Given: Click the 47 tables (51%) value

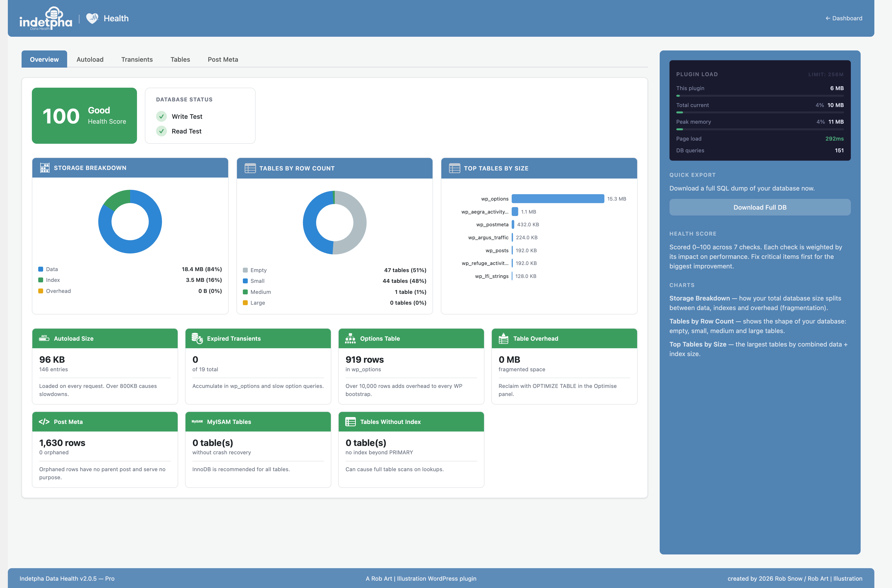Looking at the screenshot, I should [x=405, y=270].
